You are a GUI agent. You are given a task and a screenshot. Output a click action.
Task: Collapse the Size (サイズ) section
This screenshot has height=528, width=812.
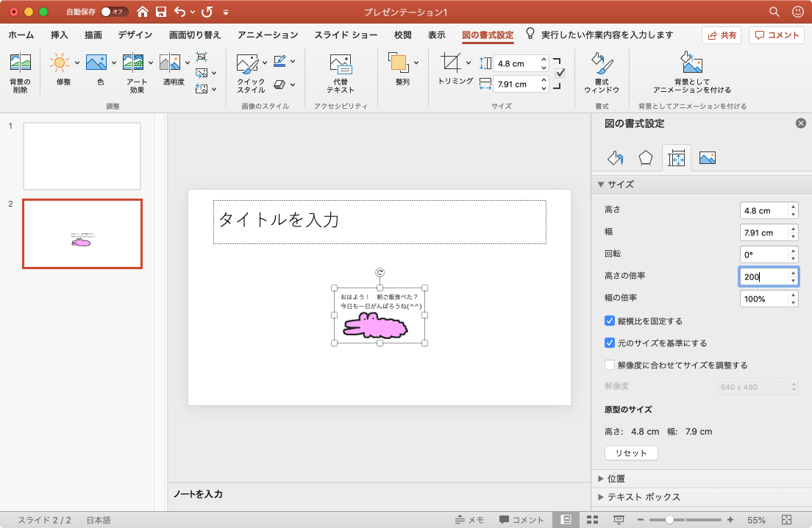tap(601, 185)
